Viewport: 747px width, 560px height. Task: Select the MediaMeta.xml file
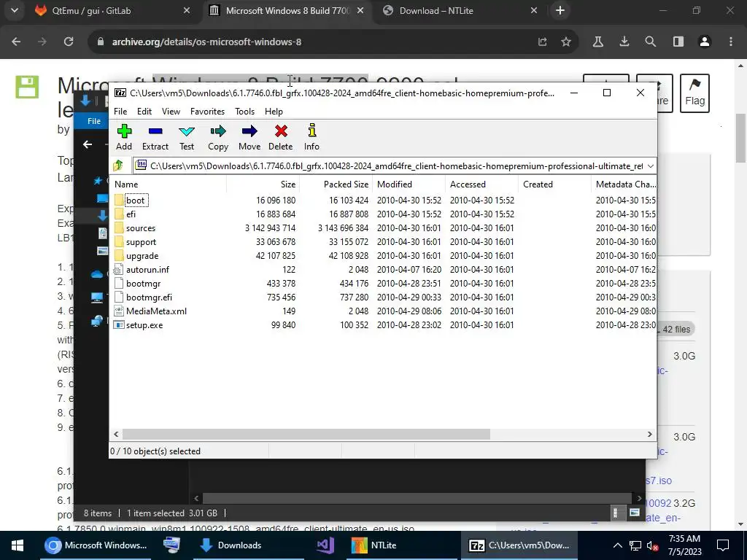click(x=156, y=311)
